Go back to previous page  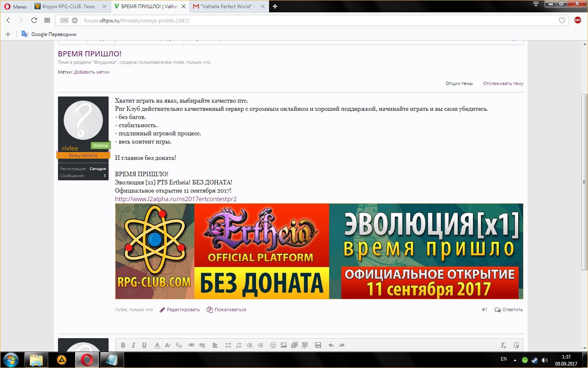[x=8, y=20]
